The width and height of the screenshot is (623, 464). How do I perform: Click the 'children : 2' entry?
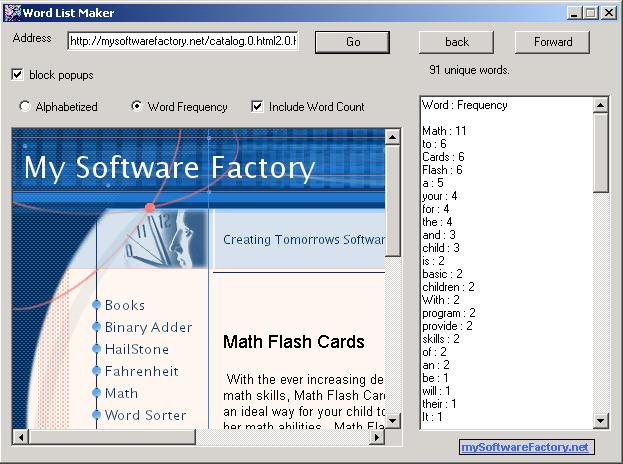tap(448, 287)
